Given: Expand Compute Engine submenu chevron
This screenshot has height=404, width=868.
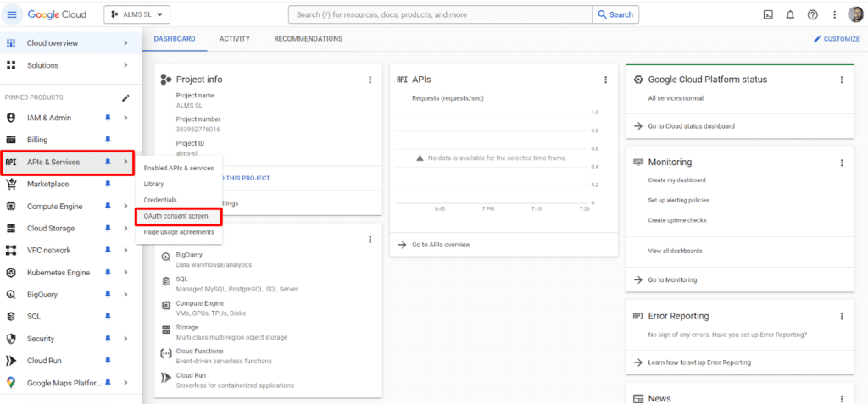Looking at the screenshot, I should click(125, 207).
